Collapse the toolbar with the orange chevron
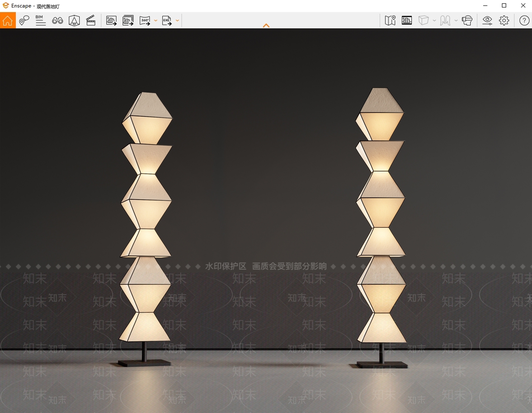Image resolution: width=532 pixels, height=413 pixels. tap(266, 26)
